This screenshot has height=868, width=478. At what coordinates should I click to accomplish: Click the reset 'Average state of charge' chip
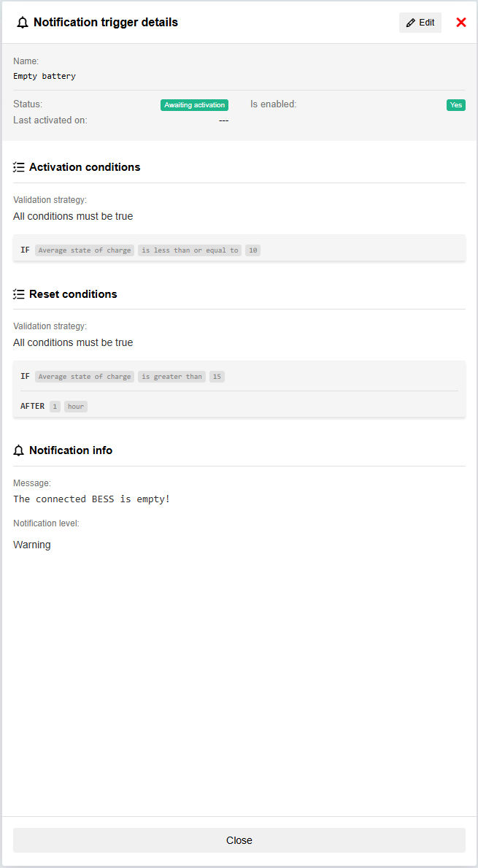click(x=85, y=377)
